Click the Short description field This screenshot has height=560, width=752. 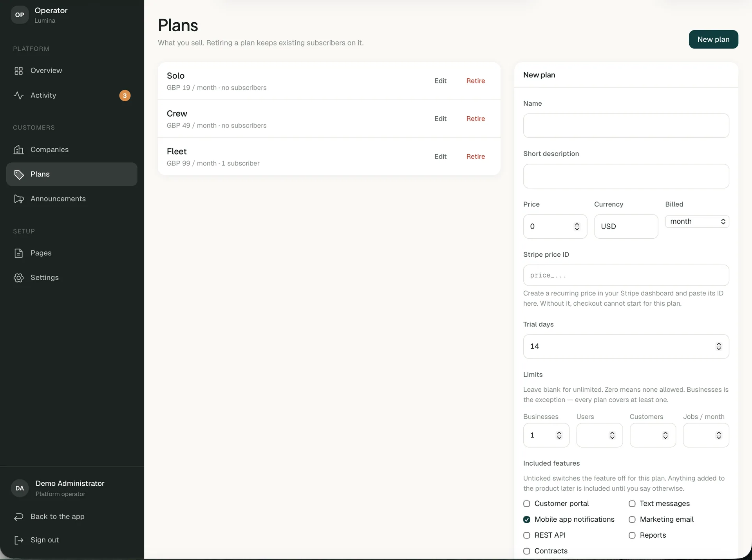[626, 176]
